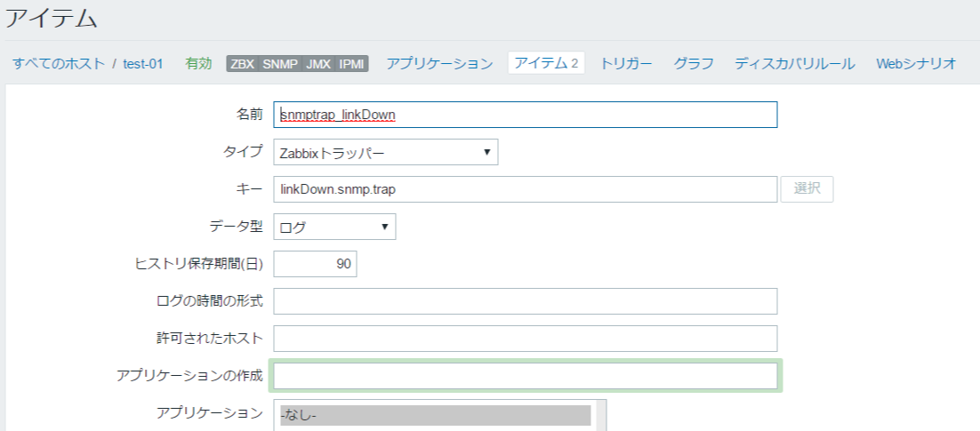Switch to the トリガー tab
980x431 pixels.
pos(626,63)
